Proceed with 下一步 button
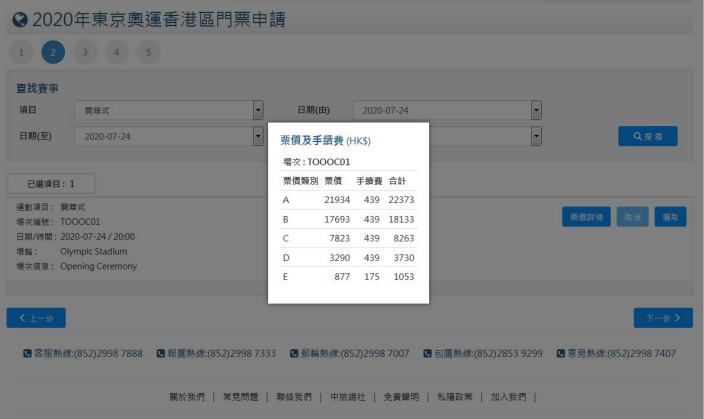 pos(663,318)
